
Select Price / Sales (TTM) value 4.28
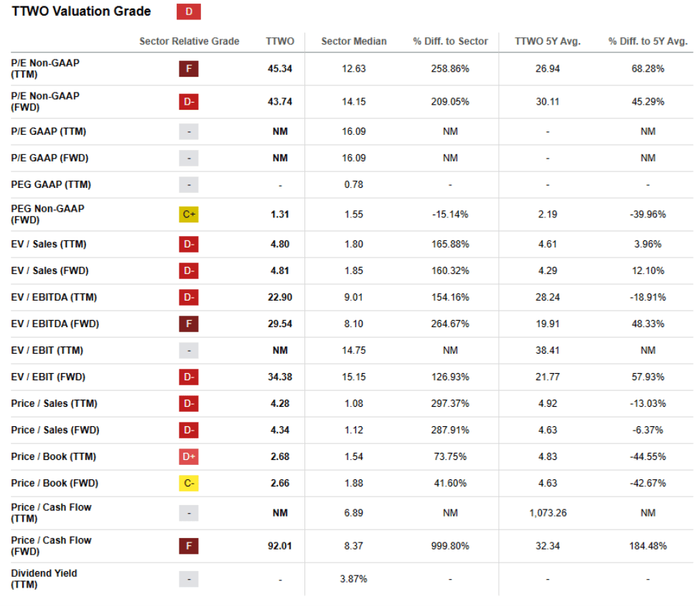(280, 404)
